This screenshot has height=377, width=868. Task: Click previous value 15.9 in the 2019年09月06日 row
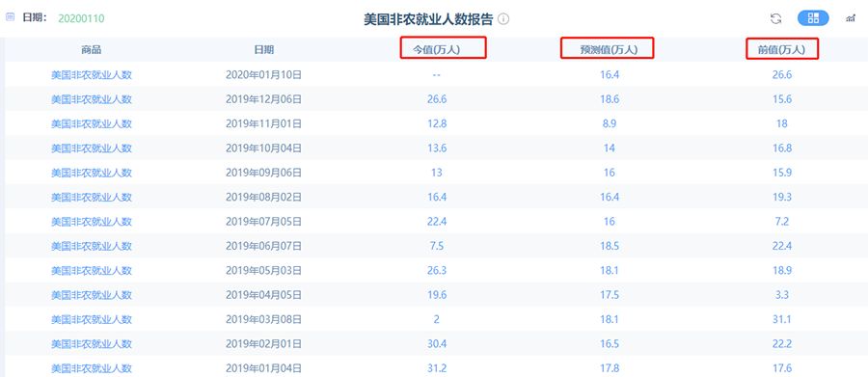pyautogui.click(x=781, y=173)
